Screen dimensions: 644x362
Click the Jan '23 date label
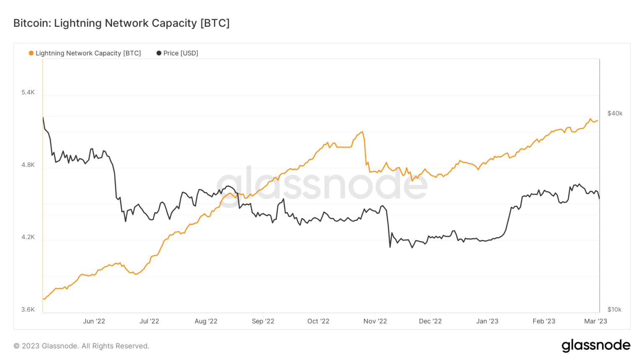[487, 321]
